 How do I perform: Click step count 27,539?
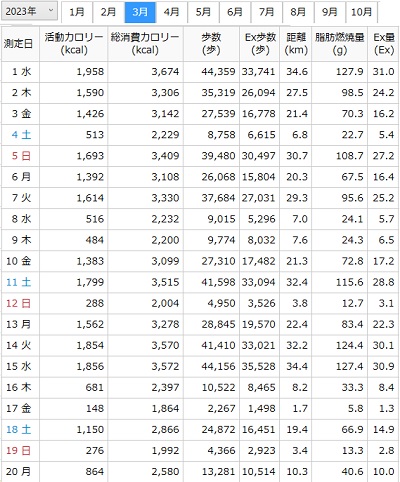pyautogui.click(x=218, y=114)
